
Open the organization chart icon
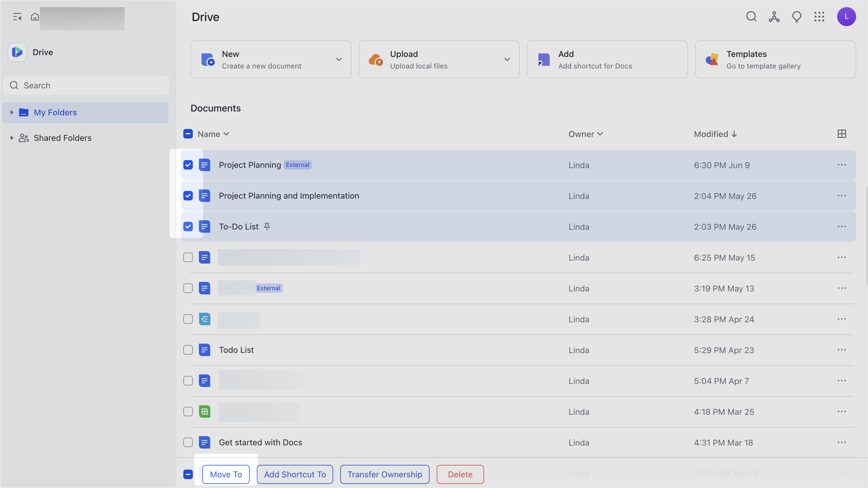pos(774,17)
